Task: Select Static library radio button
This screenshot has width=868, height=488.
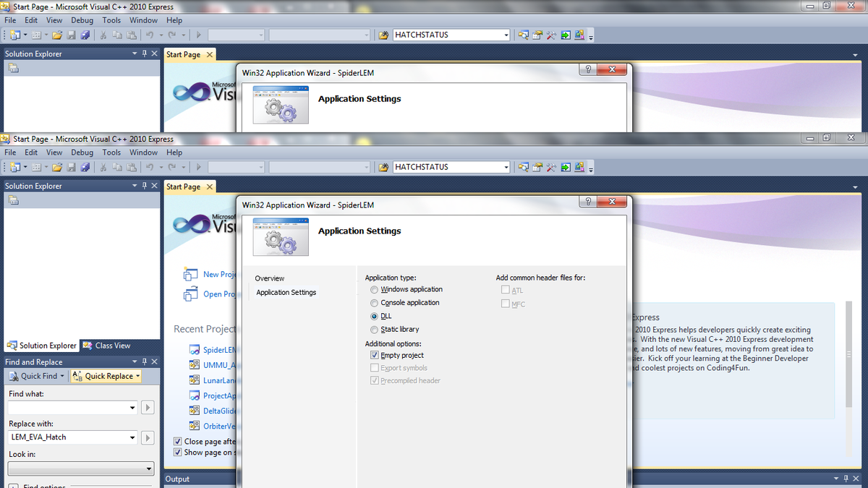Action: coord(374,330)
